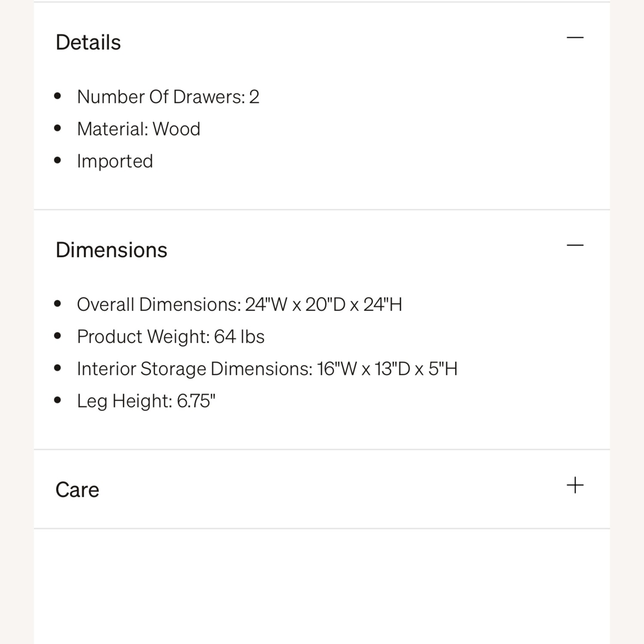Click empty area below Care section
This screenshot has height=644, width=644.
(x=322, y=588)
